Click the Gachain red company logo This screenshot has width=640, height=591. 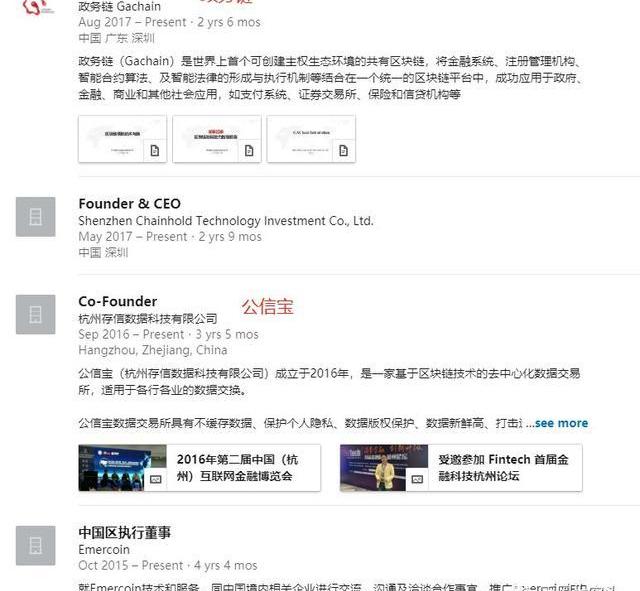tap(37, 6)
